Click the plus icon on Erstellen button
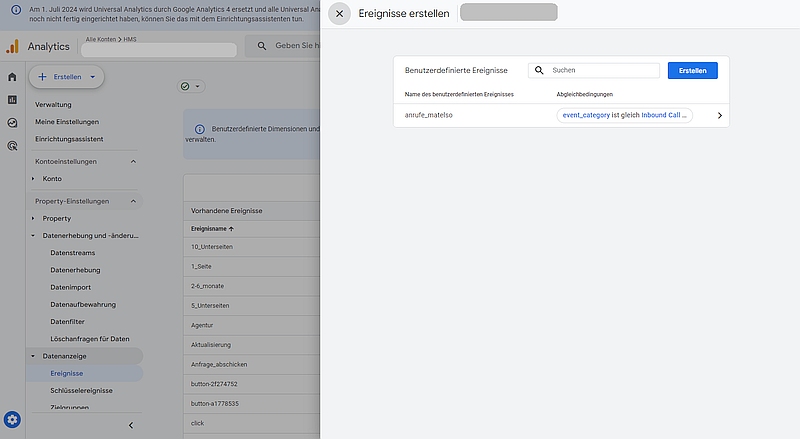The width and height of the screenshot is (800, 439). point(42,77)
